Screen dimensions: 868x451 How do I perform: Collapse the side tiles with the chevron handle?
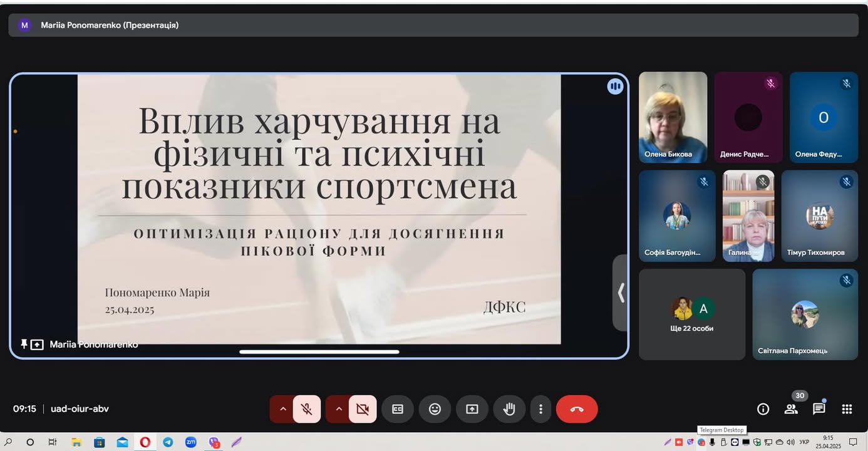point(620,293)
